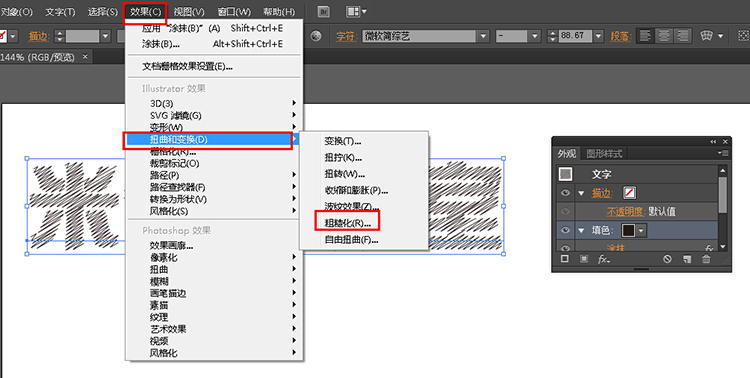The height and width of the screenshot is (378, 750).
Task: Click the 描边 link in Appearance panel
Action: click(603, 193)
